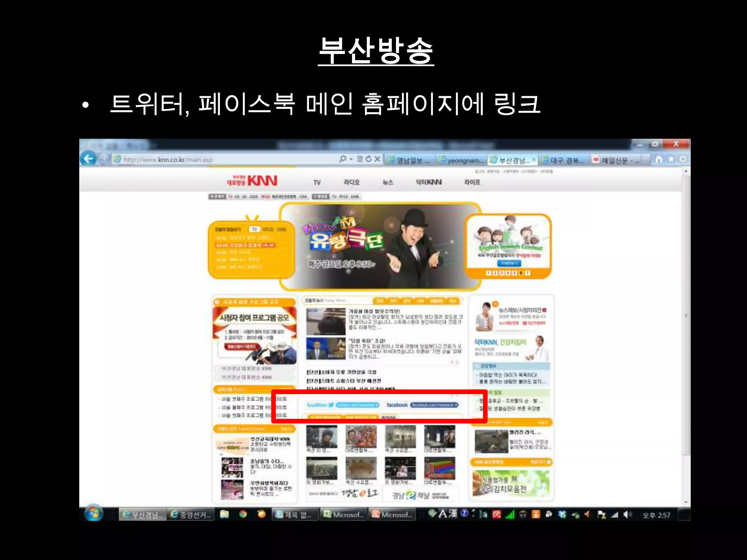The width and height of the screenshot is (747, 560).
Task: Open Chrome from the taskbar
Action: tap(243, 514)
